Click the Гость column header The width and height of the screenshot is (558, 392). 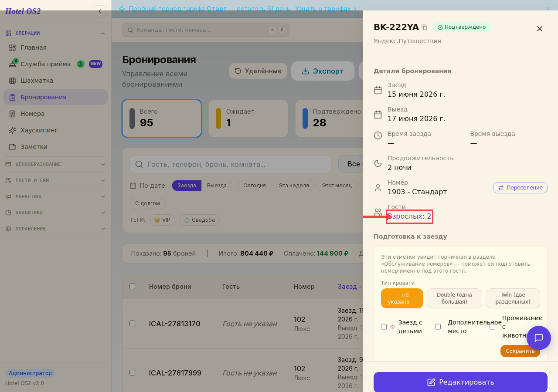point(231,287)
